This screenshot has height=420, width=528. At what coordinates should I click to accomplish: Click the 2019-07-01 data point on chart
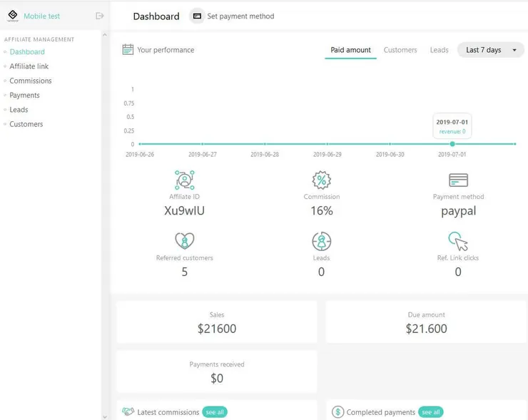(452, 144)
